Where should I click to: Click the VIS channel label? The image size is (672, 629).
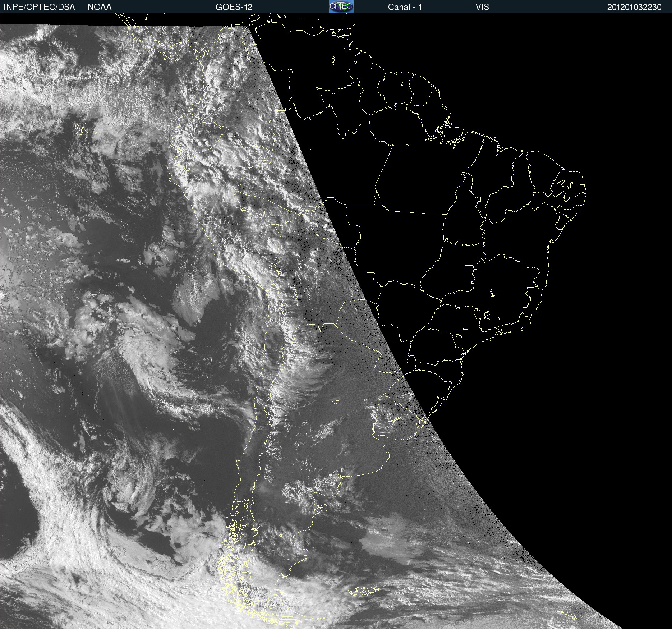tap(482, 7)
